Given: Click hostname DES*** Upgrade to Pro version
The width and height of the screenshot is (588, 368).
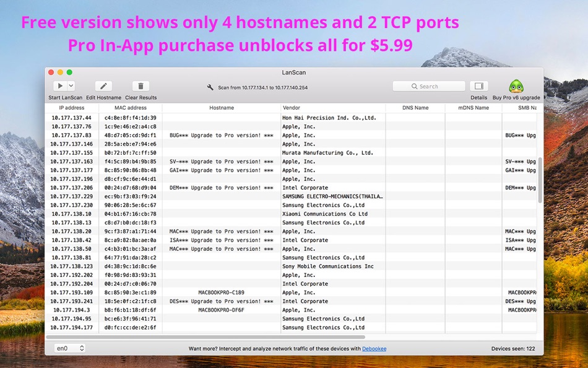Looking at the screenshot, I should (221, 301).
